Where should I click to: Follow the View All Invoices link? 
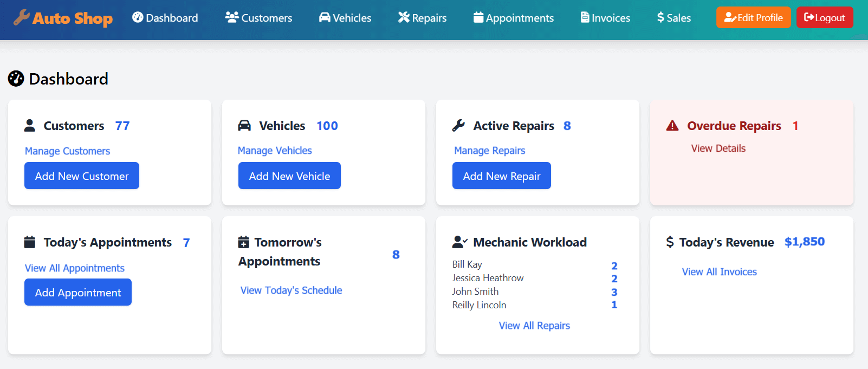719,272
